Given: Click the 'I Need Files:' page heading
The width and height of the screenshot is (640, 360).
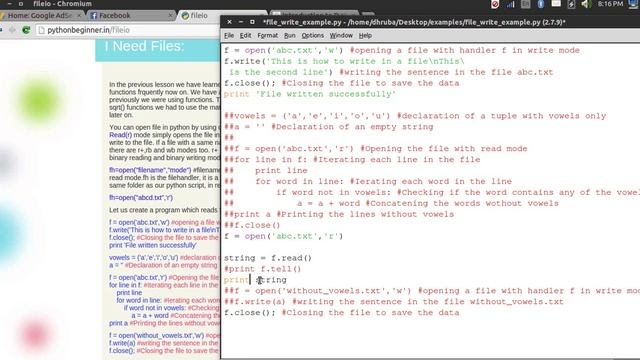Looking at the screenshot, I should click(144, 46).
